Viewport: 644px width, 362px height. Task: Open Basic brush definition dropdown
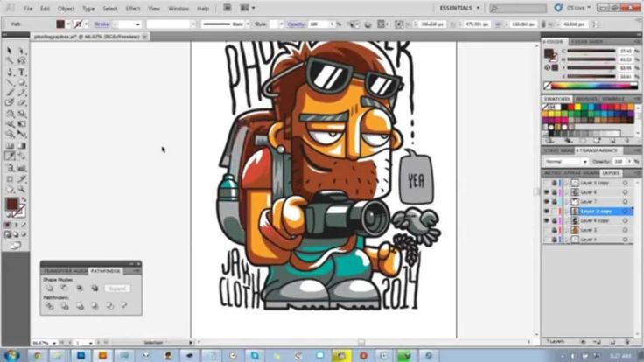point(248,24)
